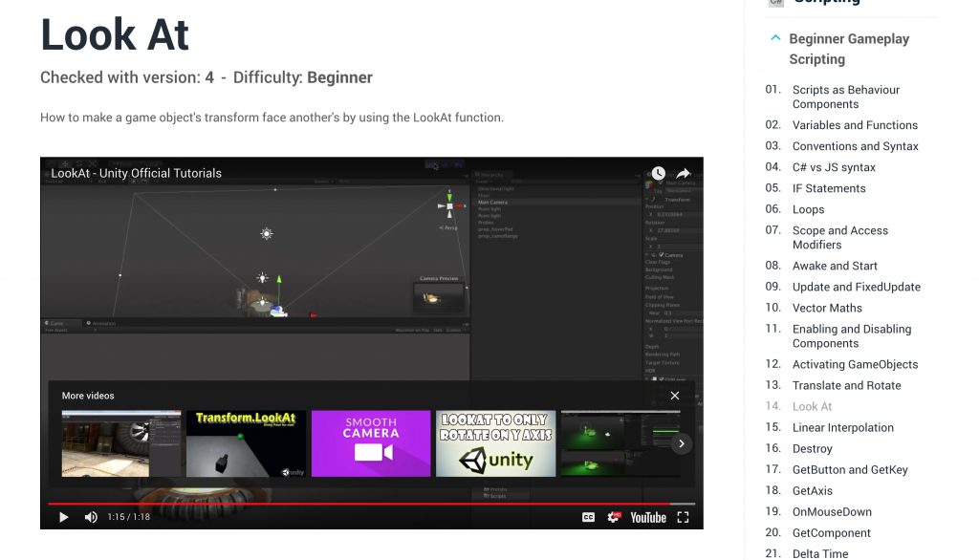979x560 pixels.
Task: Open Enabling and Disabling Components lesson
Action: pos(852,335)
